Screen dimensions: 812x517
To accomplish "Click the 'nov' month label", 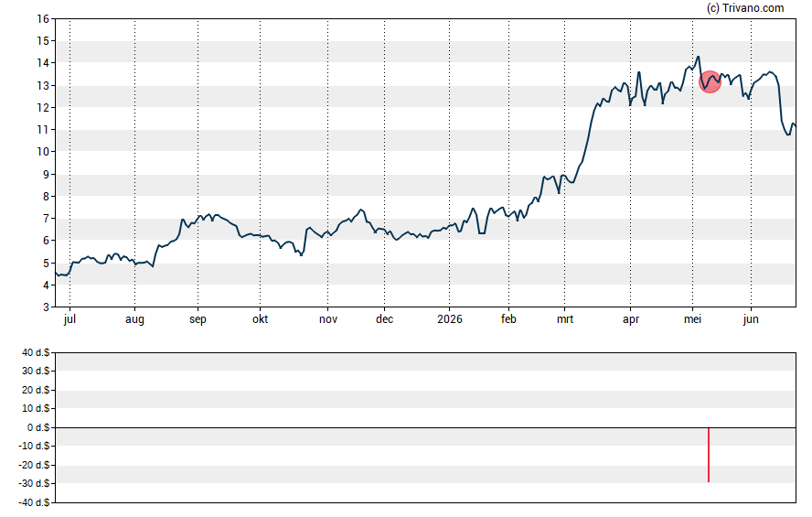I will pos(327,319).
